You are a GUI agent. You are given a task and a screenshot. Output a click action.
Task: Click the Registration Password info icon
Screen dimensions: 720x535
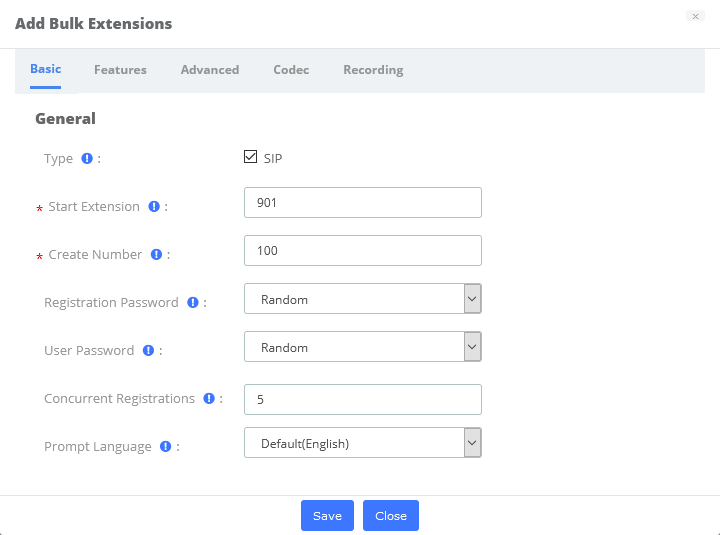tap(193, 303)
